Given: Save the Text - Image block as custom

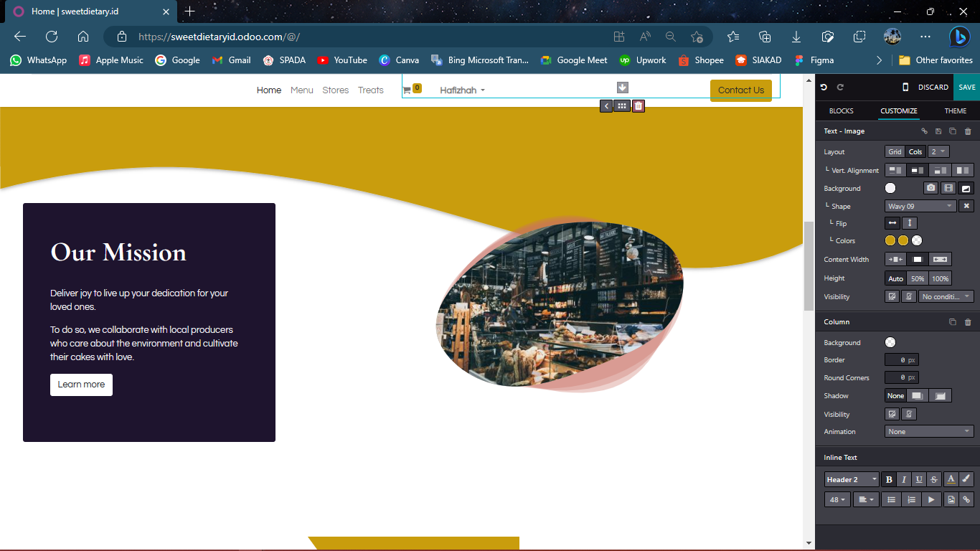Looking at the screenshot, I should (x=938, y=131).
